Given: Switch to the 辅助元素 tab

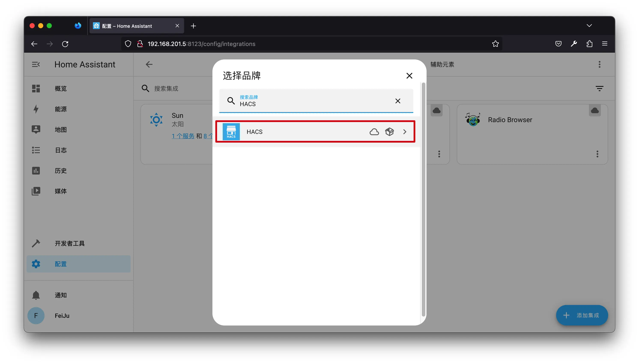Looking at the screenshot, I should coord(442,65).
